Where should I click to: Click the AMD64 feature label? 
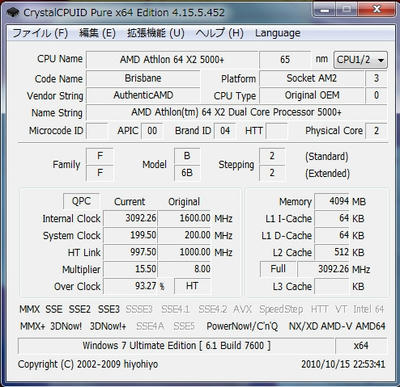pyautogui.click(x=370, y=326)
